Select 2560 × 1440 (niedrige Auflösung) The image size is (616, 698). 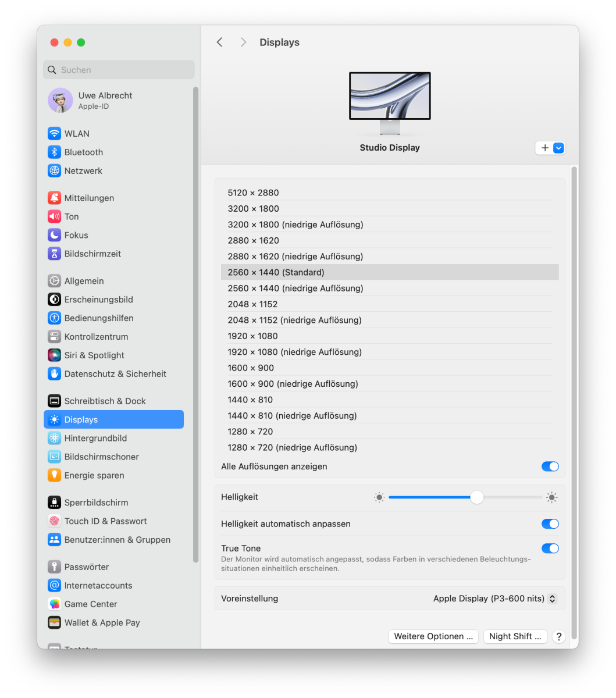pos(390,289)
